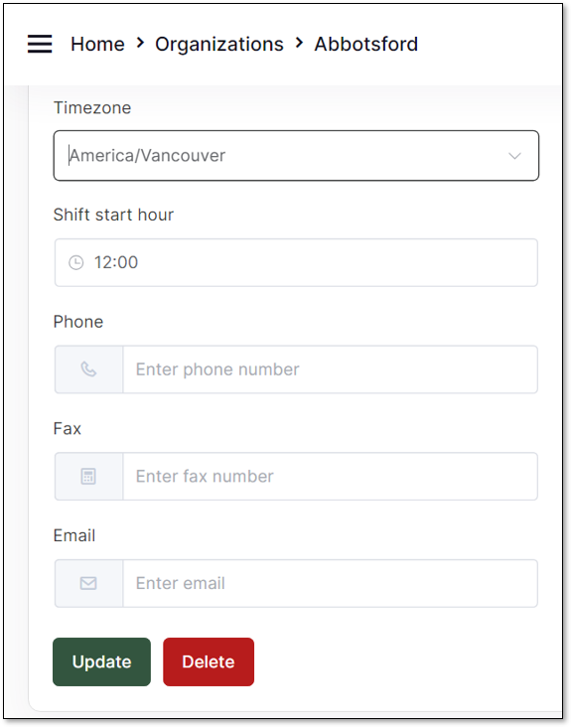The width and height of the screenshot is (572, 728).
Task: Focus the Enter email field
Action: (330, 583)
